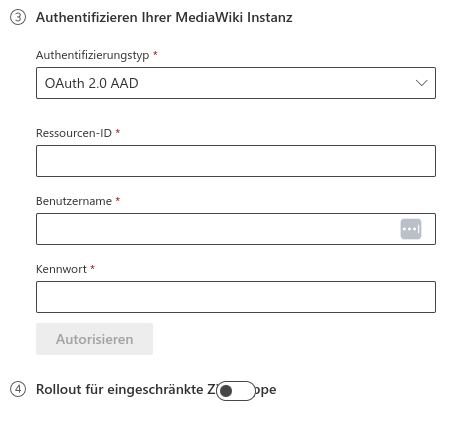Click the required asterisk beside Ressourcen-ID

tap(118, 132)
